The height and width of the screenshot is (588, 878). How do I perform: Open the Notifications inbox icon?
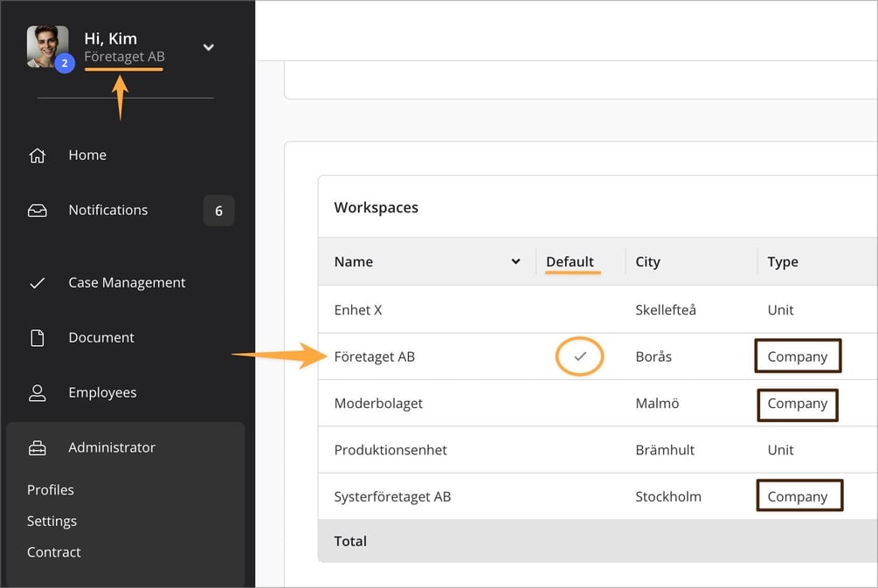point(37,211)
